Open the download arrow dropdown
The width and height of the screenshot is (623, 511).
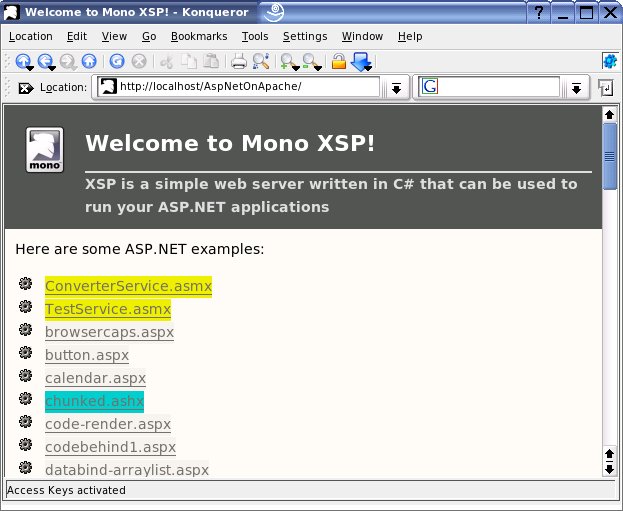pos(368,68)
